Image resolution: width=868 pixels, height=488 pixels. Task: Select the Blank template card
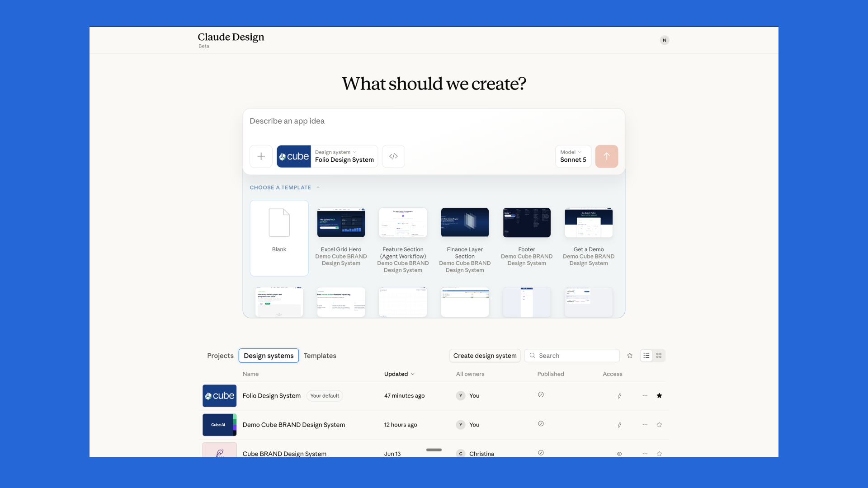279,238
